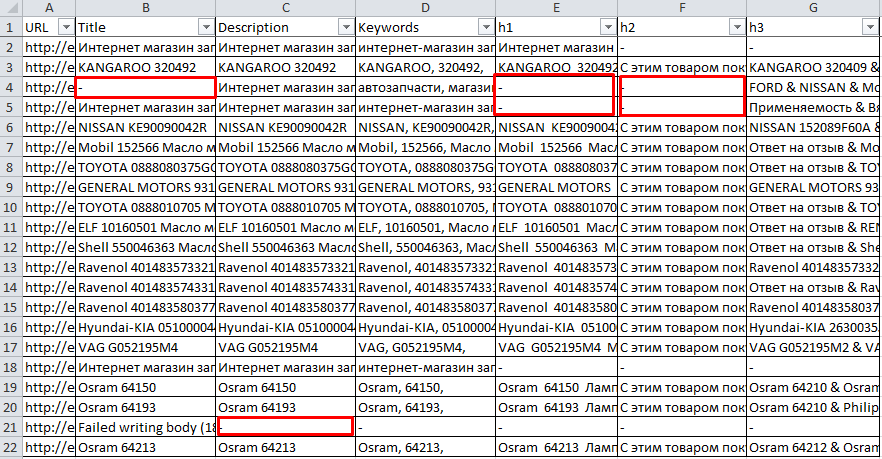Select the KANGAROO 320492 cell in Title column
The width and height of the screenshot is (882, 459).
(x=145, y=67)
